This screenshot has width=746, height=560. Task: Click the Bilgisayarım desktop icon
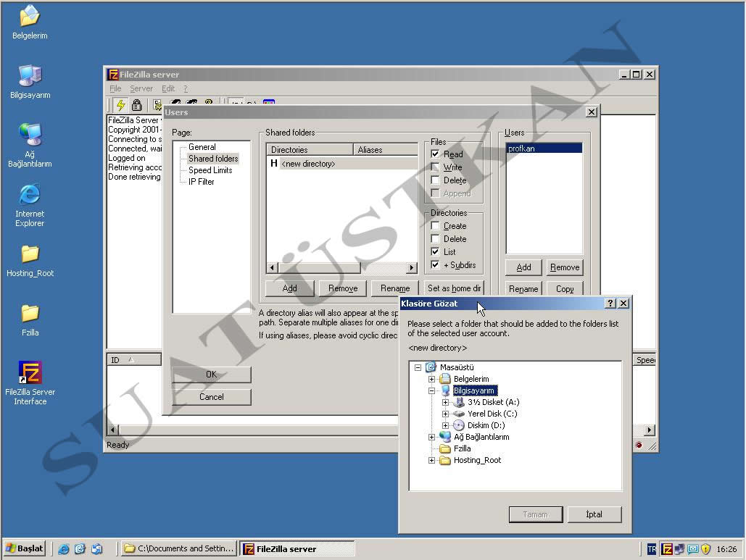point(30,76)
